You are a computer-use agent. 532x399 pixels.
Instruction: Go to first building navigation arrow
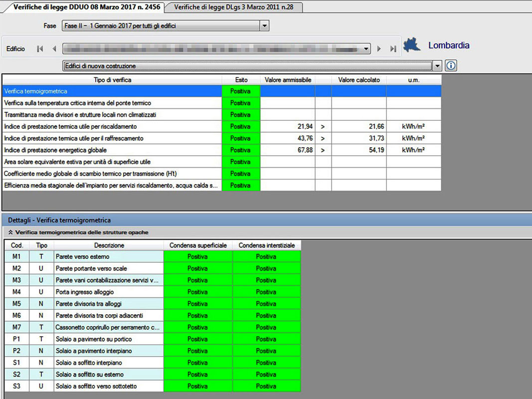coord(40,49)
